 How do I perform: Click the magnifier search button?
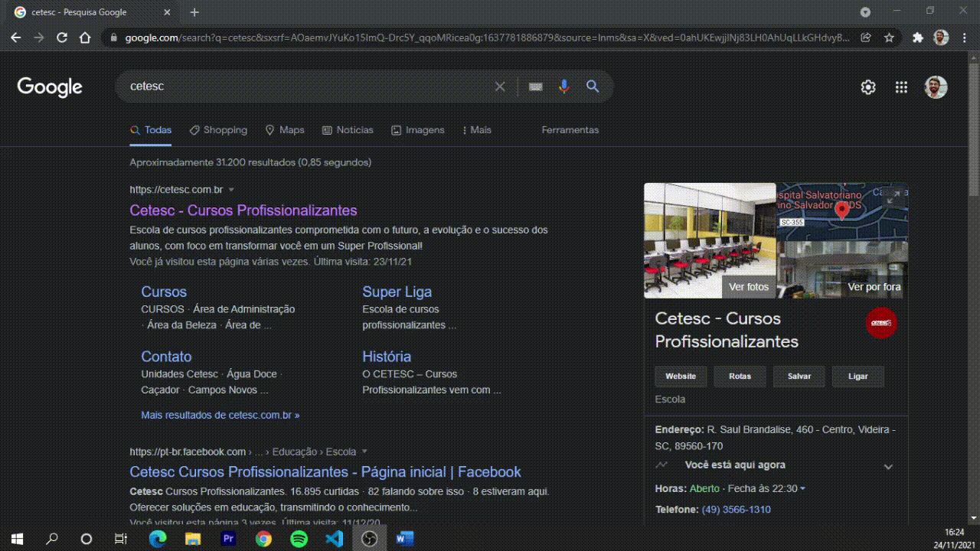(593, 86)
